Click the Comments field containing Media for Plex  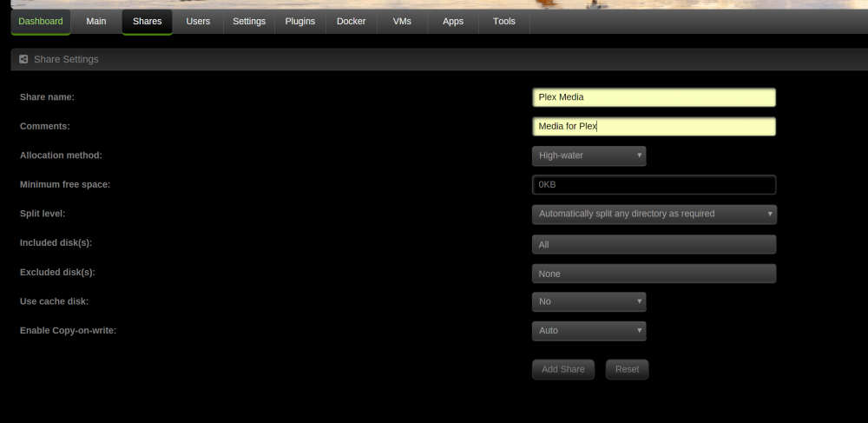[654, 126]
